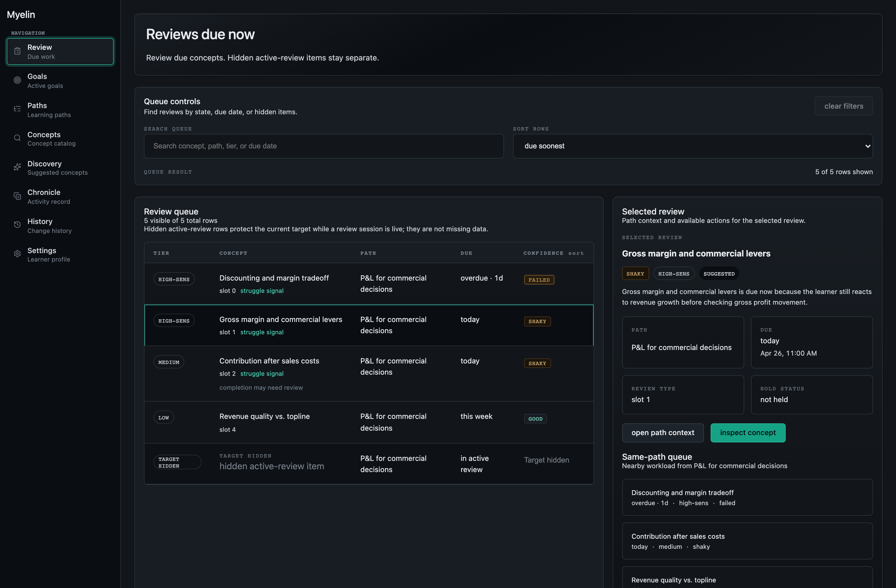
Task: Click struggle signal on slot 2 row
Action: [x=262, y=374]
